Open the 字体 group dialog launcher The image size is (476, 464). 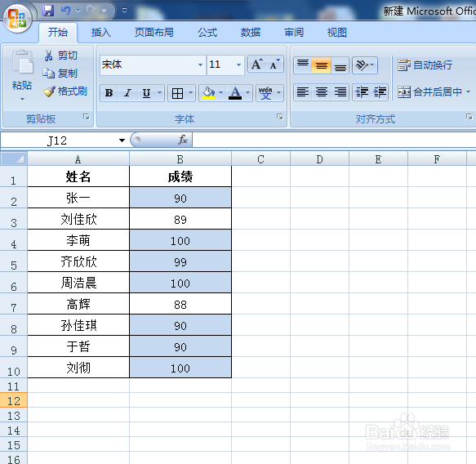tap(279, 117)
